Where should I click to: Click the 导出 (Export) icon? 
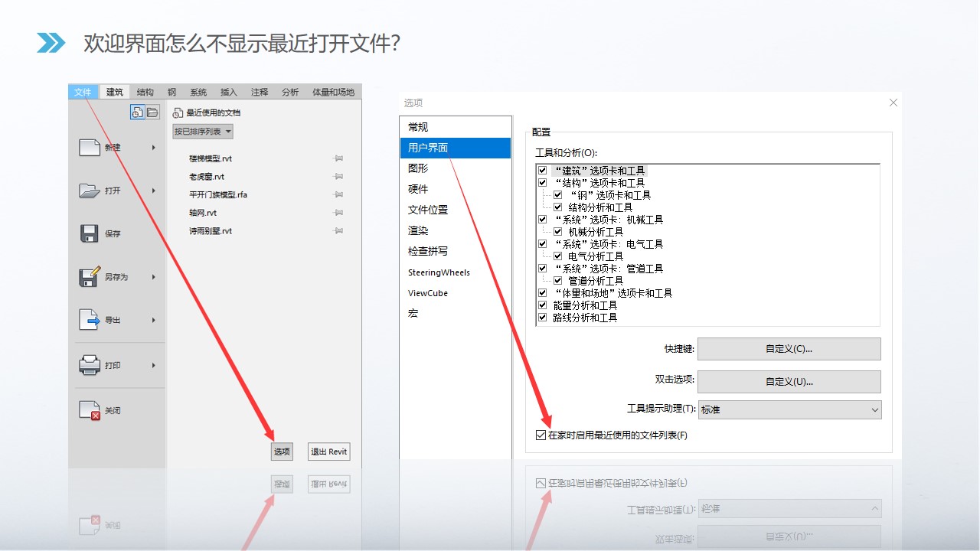coord(90,320)
